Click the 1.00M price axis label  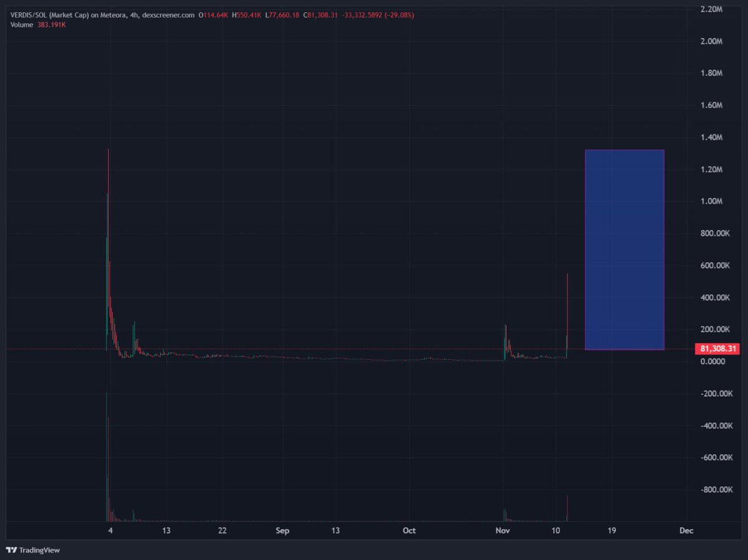pos(711,201)
